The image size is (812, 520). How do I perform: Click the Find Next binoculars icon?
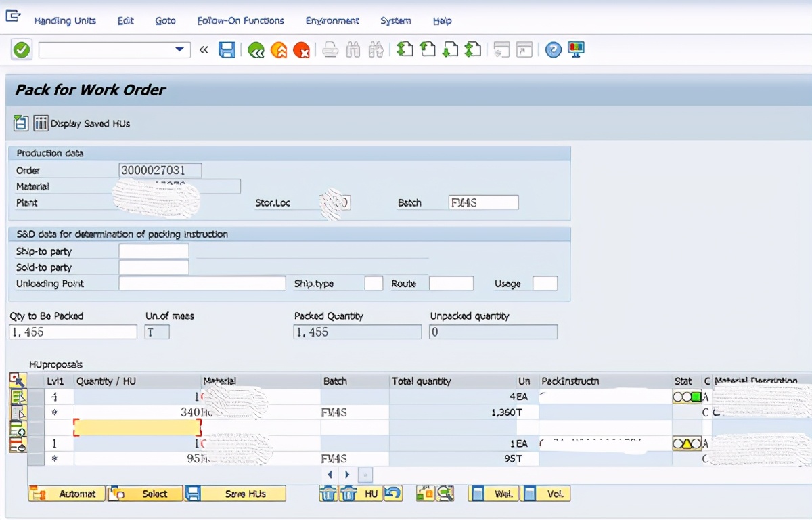(376, 49)
